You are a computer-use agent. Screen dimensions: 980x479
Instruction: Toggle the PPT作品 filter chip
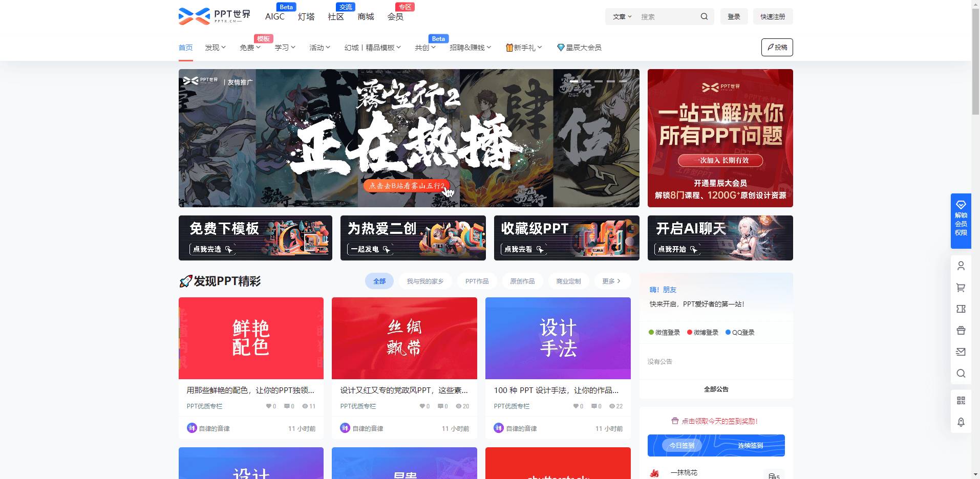click(x=477, y=281)
